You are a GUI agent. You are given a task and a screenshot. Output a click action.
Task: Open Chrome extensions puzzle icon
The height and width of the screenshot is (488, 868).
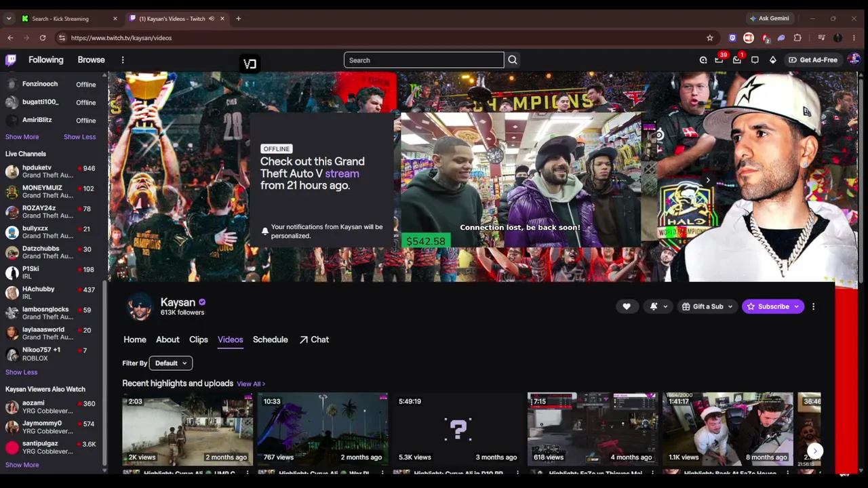pyautogui.click(x=797, y=38)
